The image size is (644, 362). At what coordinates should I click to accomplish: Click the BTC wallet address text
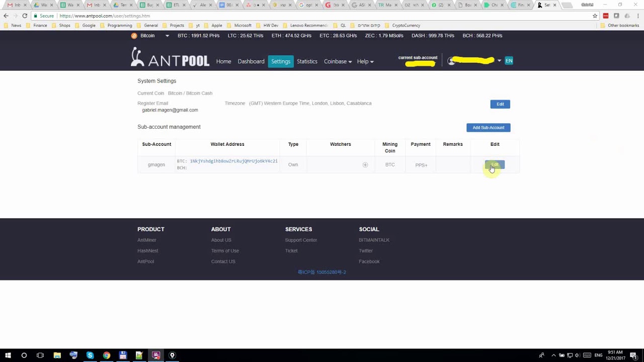pyautogui.click(x=233, y=161)
